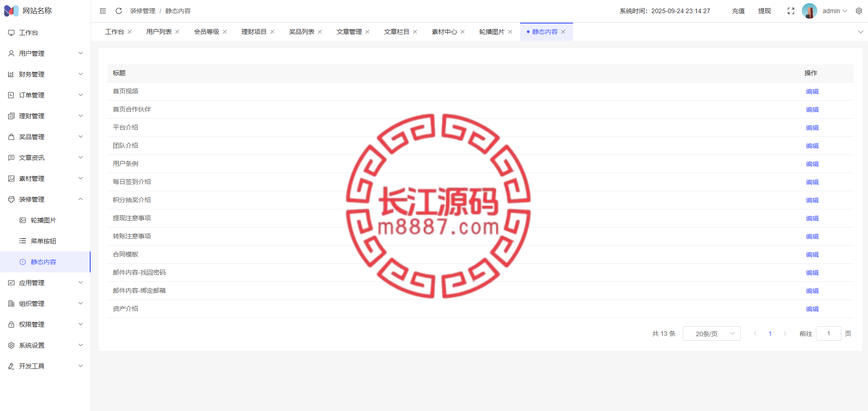Click the 组织管理 building icon
Viewport: 868px width, 411px height.
[11, 304]
